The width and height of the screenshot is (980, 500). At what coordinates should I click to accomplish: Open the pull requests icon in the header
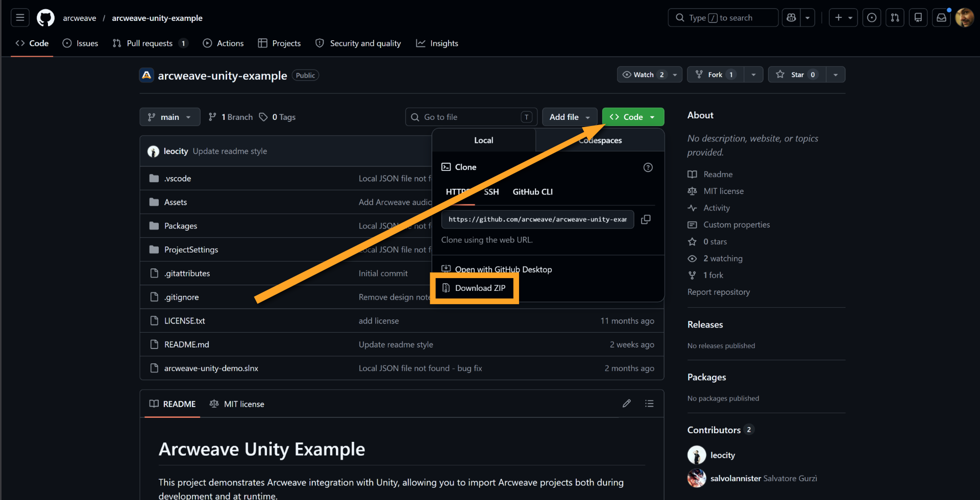tap(895, 18)
